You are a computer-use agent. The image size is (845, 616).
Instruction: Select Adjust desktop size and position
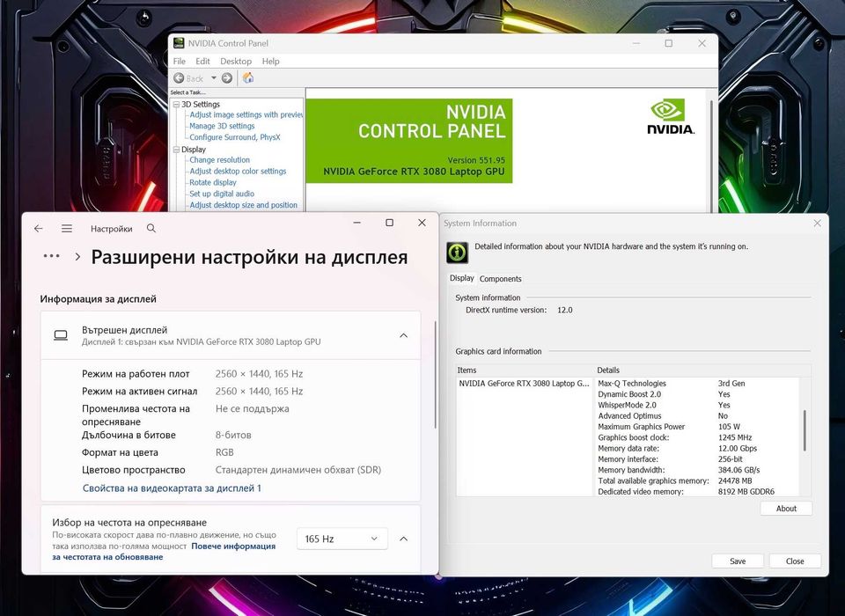244,205
